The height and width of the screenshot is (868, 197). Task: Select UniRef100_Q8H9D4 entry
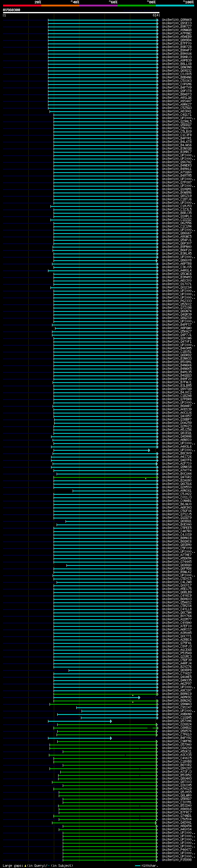pyautogui.click(x=177, y=40)
